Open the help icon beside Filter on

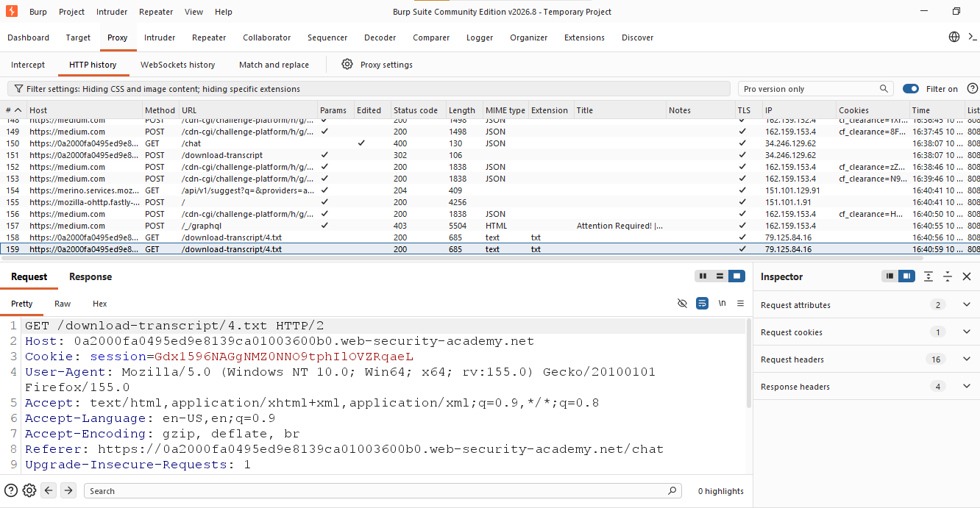(972, 89)
